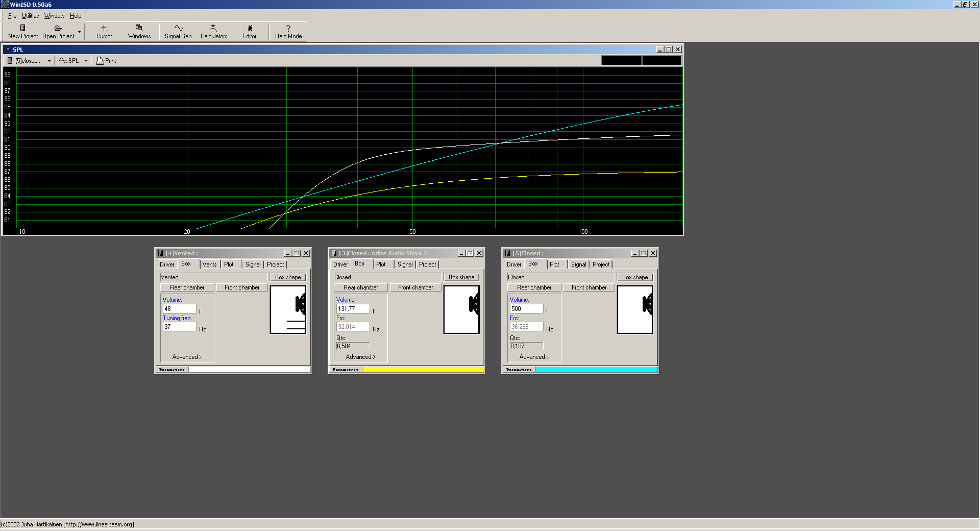Click the yellow color bar of project 3
This screenshot has width=980, height=531.
coord(423,370)
